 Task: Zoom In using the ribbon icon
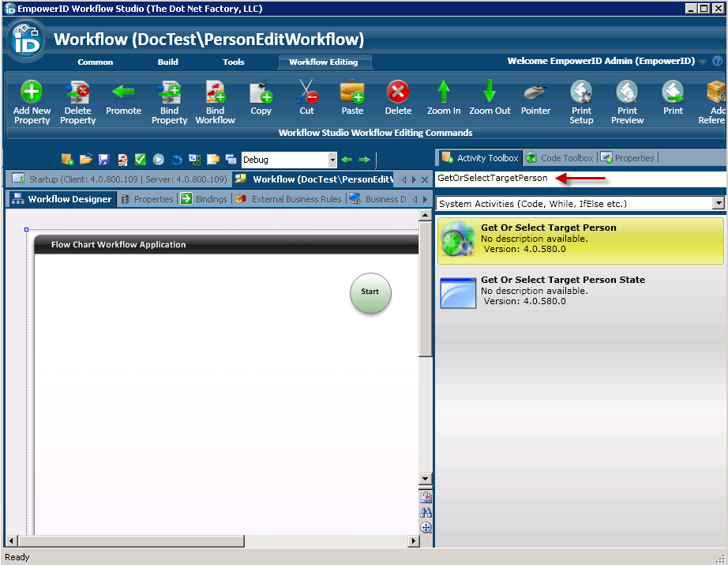click(443, 95)
